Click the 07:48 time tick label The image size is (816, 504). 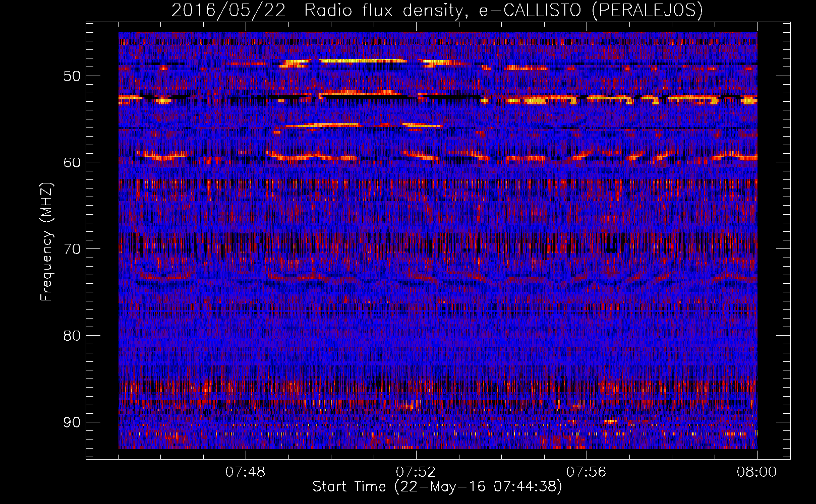coord(246,472)
